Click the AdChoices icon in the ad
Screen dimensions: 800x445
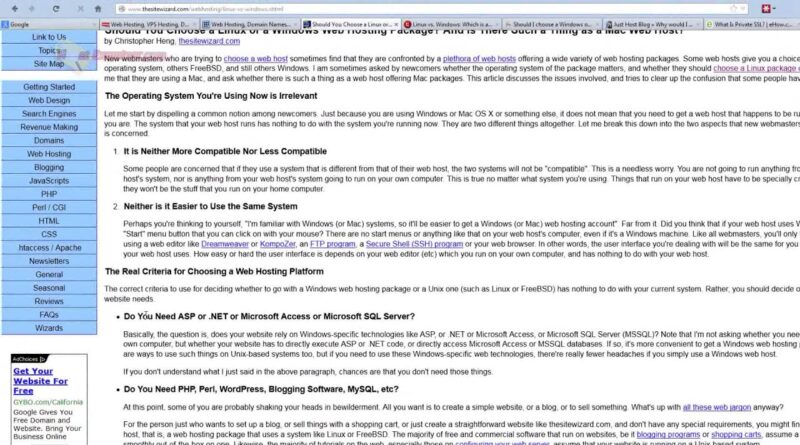(43, 359)
